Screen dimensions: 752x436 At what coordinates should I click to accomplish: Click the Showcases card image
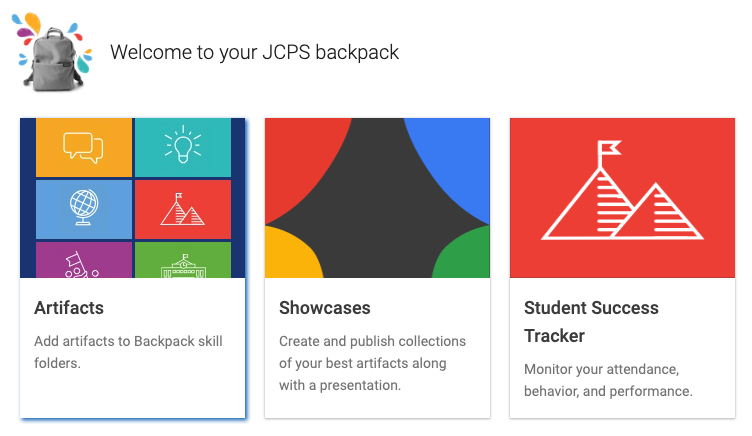tap(377, 198)
